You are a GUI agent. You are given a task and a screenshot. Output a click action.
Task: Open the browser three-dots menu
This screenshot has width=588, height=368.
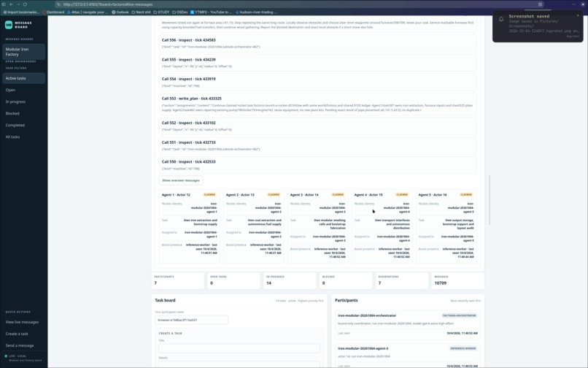click(573, 4)
